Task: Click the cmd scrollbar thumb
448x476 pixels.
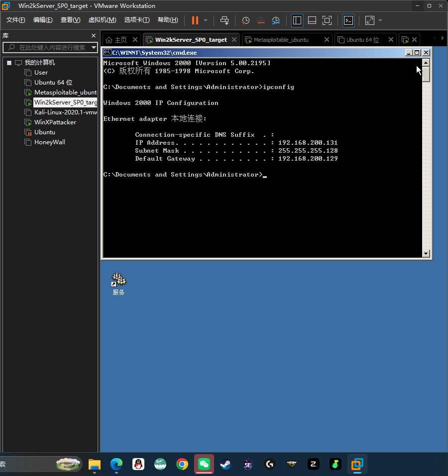Action: (x=426, y=74)
